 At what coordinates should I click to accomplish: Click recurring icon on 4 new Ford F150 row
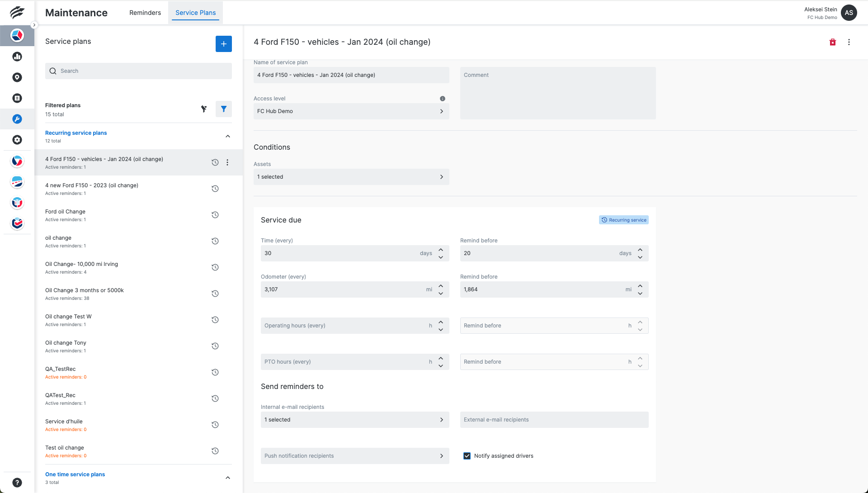215,189
